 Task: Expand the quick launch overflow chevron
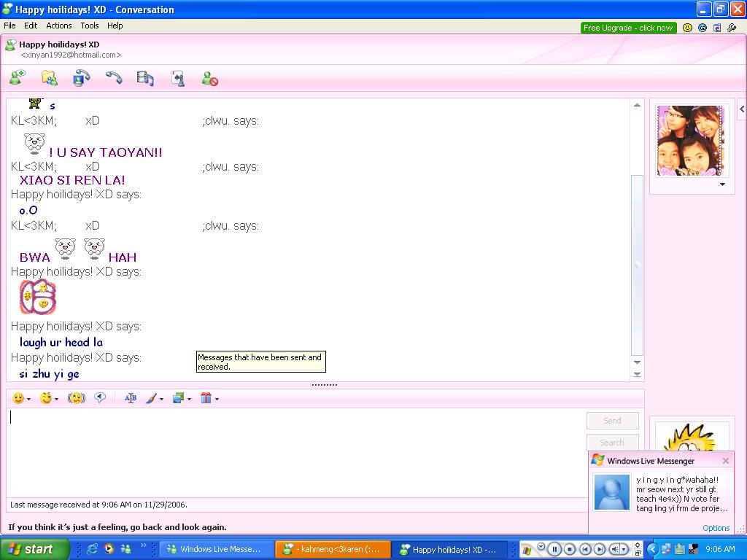click(143, 545)
